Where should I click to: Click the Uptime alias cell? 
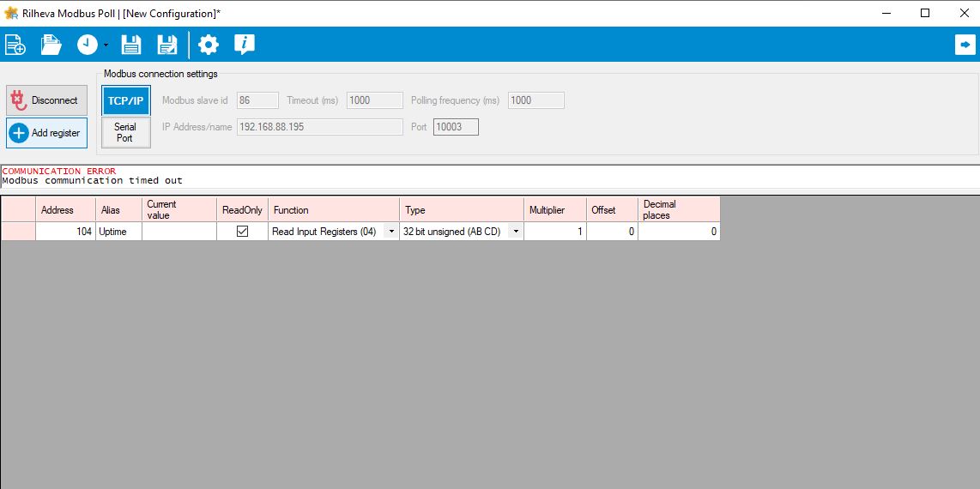click(x=118, y=232)
